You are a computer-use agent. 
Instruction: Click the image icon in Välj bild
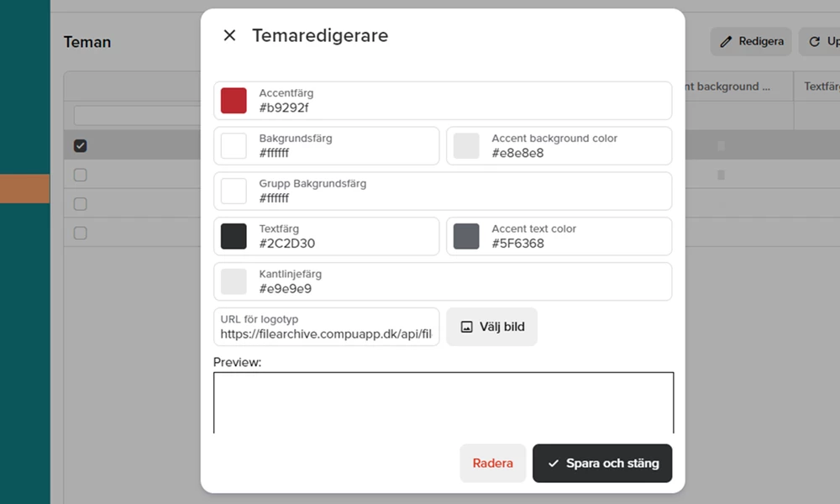[x=466, y=327]
